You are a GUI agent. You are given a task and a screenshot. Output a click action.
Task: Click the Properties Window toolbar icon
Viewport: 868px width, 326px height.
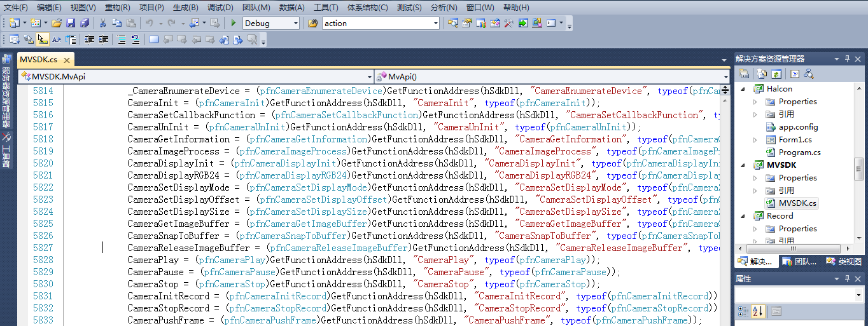pyautogui.click(x=466, y=23)
